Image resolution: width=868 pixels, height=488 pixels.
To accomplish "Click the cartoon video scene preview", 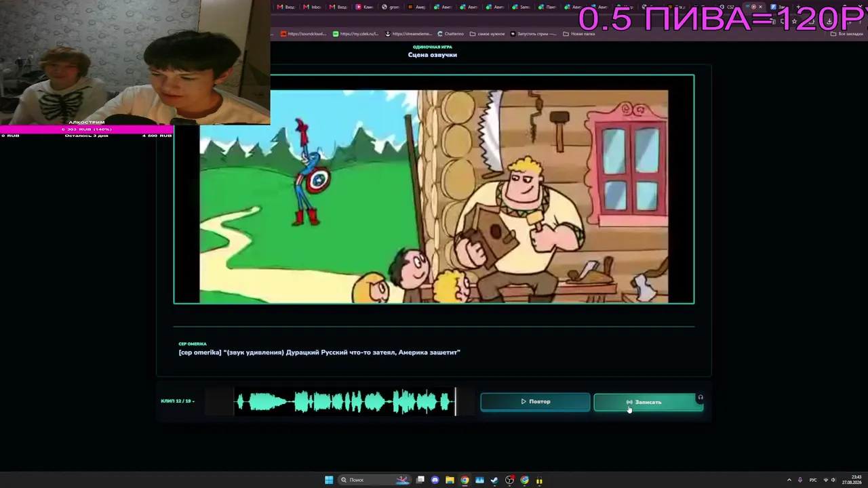I will (x=434, y=189).
